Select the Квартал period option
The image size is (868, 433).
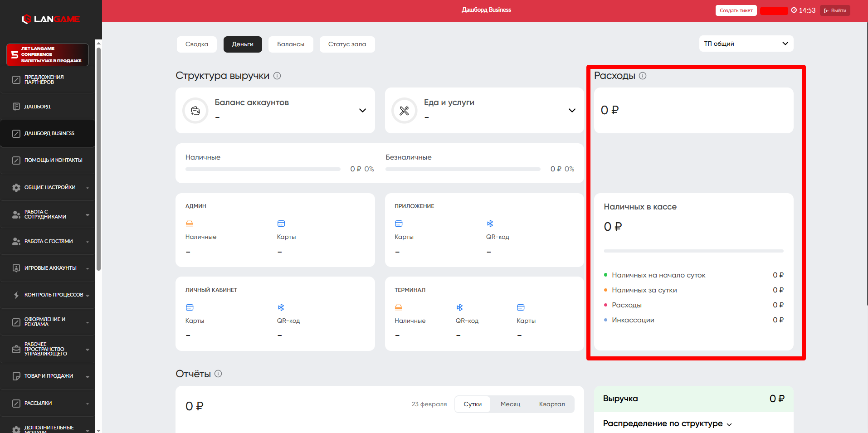pos(551,404)
